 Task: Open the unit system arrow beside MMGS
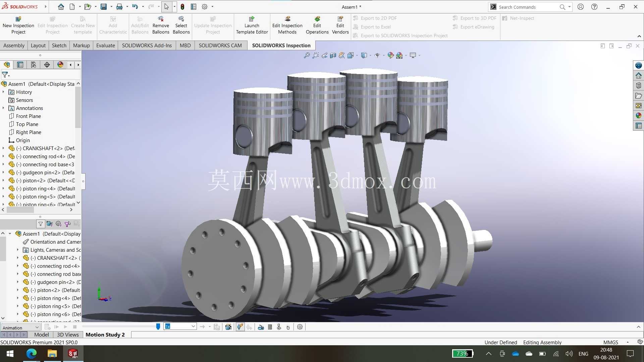coord(628,342)
